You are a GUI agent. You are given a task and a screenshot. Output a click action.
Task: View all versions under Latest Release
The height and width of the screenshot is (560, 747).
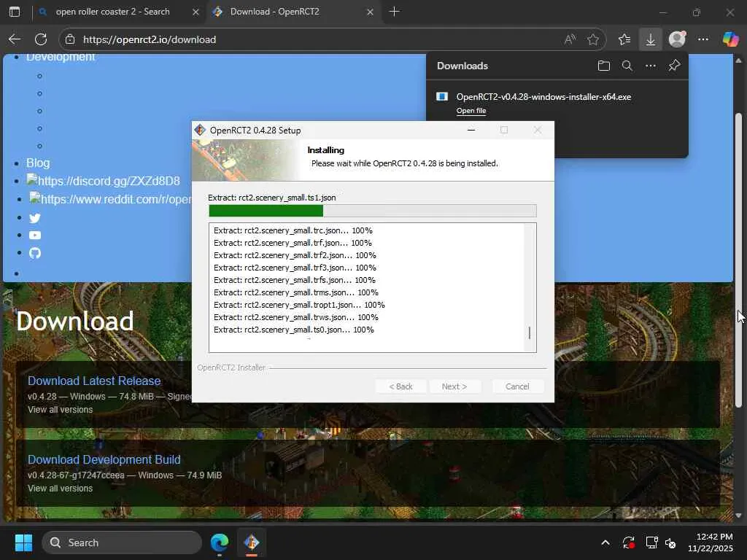(x=60, y=410)
